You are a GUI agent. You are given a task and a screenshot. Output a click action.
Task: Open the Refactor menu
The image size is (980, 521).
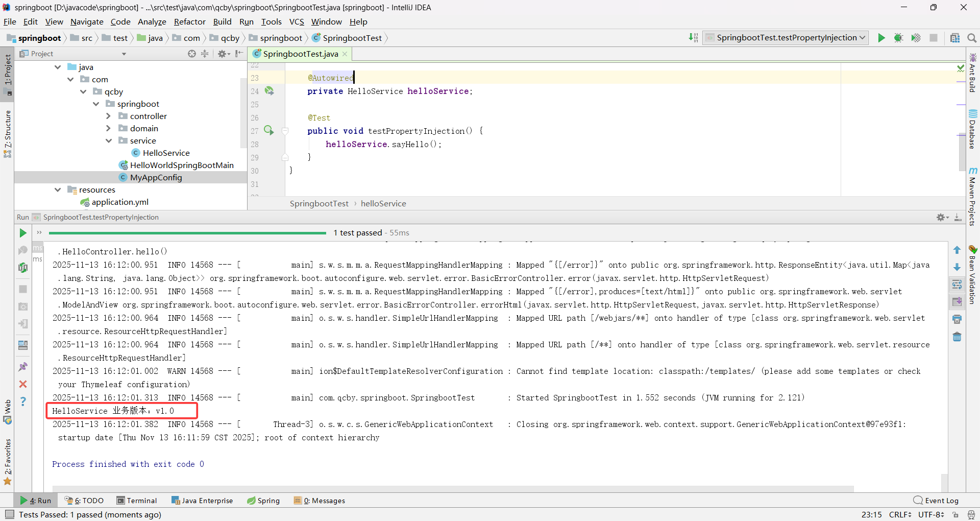(x=189, y=21)
